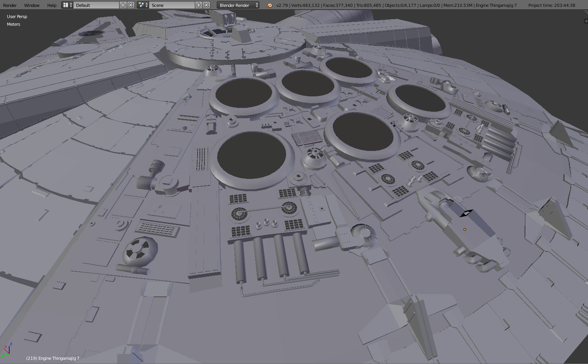Viewport: 588px width, 364px height.
Task: Create a new scene using the plus icon
Action: (x=198, y=5)
